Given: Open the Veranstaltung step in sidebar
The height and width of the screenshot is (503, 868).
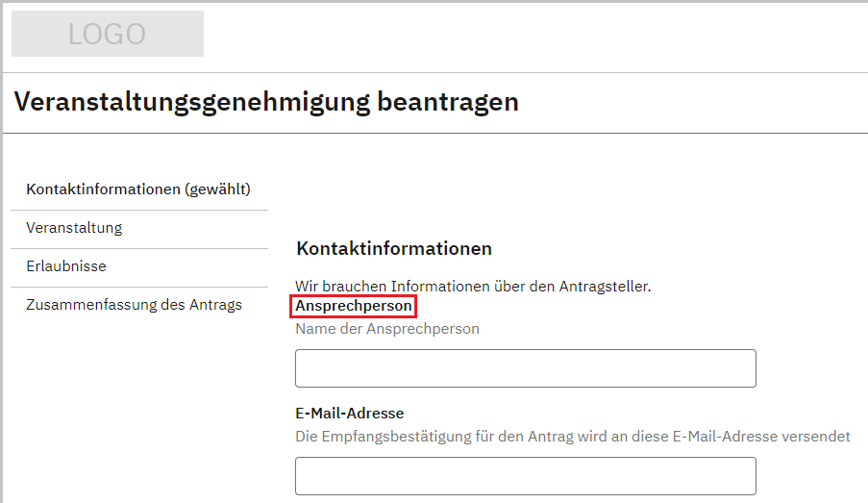Looking at the screenshot, I should coord(74,228).
